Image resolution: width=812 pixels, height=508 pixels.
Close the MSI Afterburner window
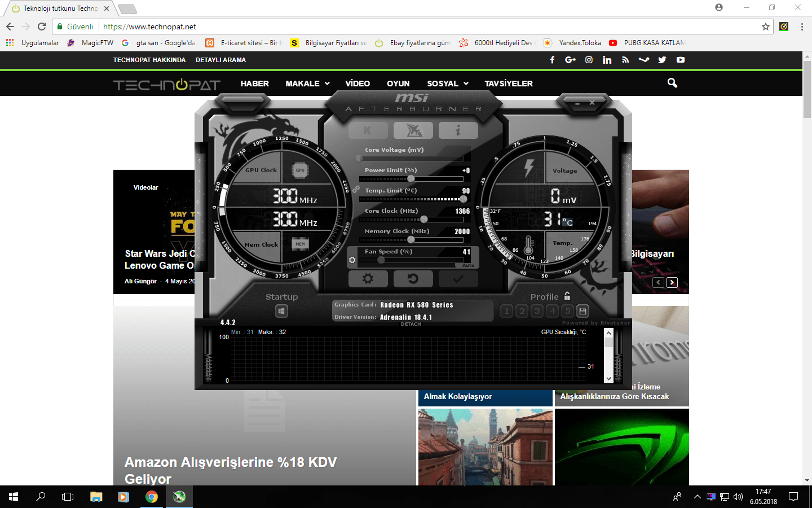coord(592,103)
